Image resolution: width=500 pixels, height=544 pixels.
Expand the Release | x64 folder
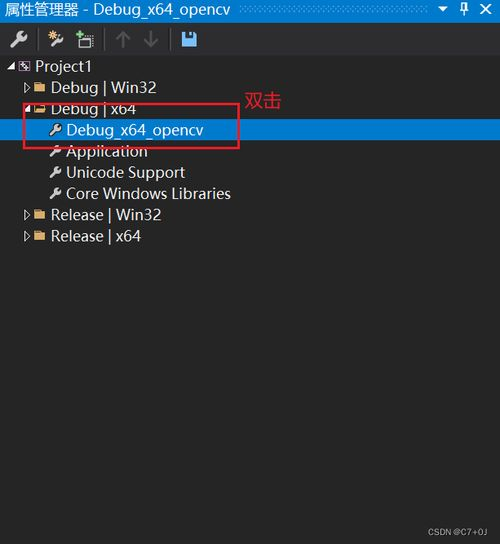(x=26, y=236)
